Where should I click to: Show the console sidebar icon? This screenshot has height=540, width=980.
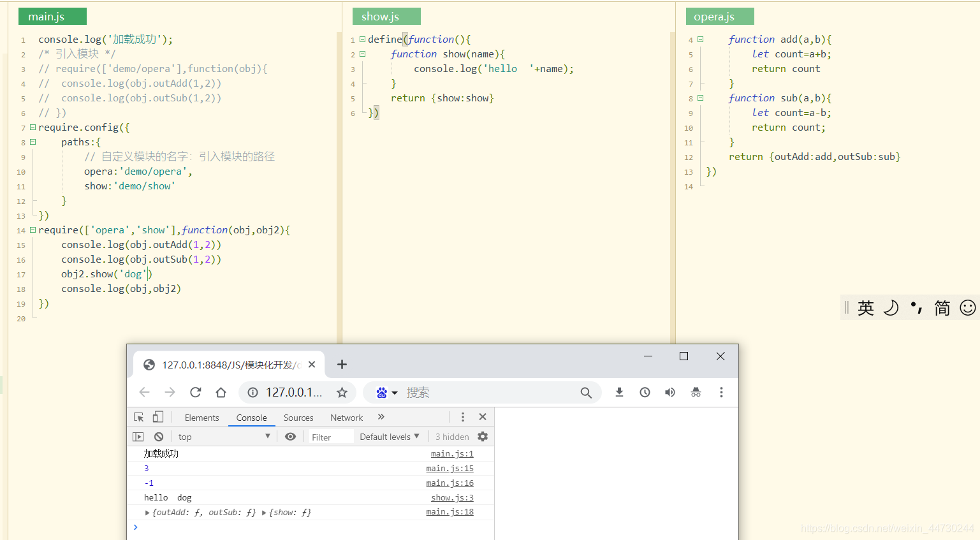(x=138, y=437)
